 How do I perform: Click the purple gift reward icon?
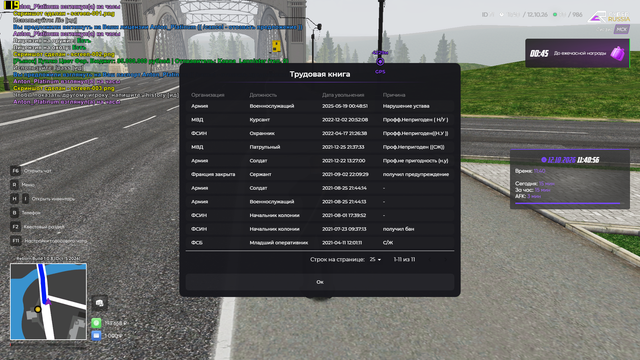pyautogui.click(x=618, y=53)
